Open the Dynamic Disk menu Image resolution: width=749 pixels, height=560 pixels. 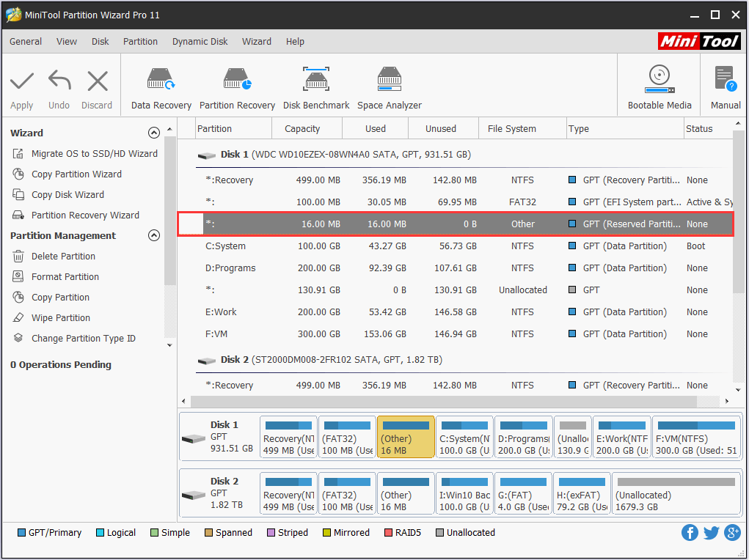(x=200, y=42)
